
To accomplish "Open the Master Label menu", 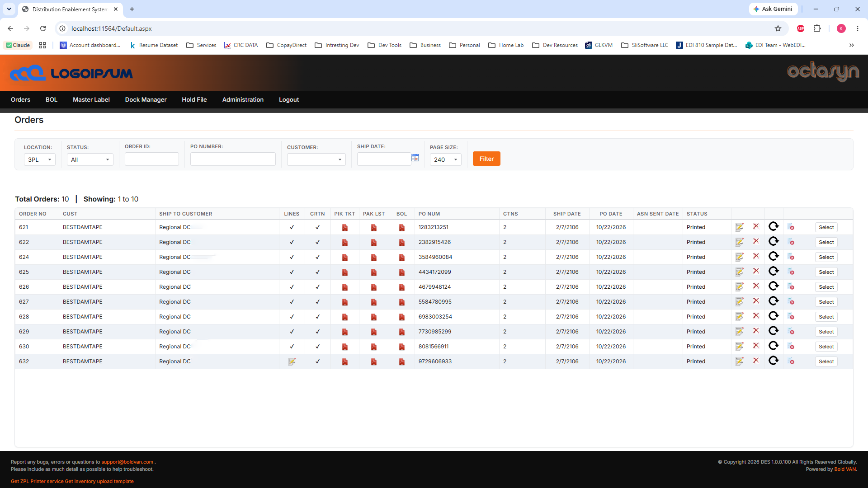I will point(91,99).
